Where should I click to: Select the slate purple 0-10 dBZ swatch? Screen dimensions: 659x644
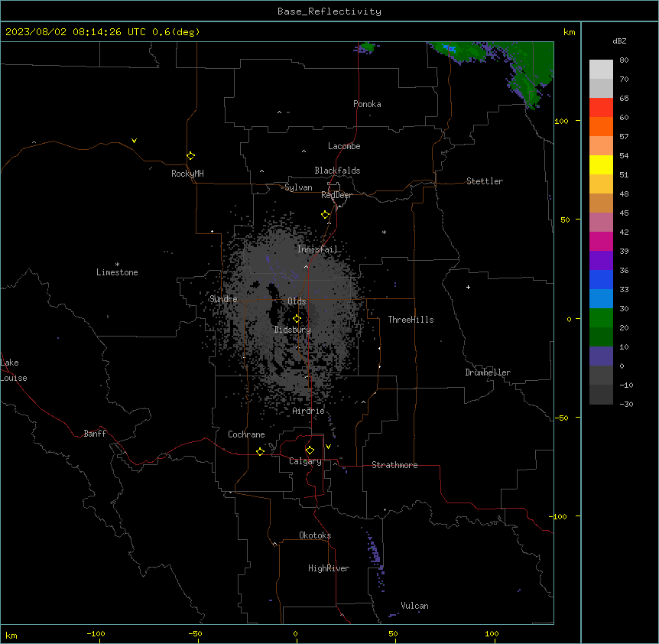coord(601,356)
